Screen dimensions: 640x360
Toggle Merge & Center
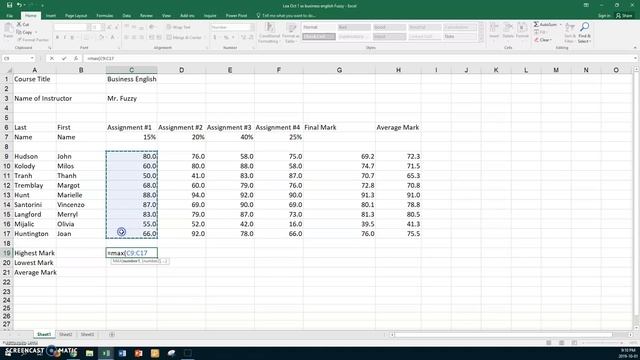[x=184, y=37]
